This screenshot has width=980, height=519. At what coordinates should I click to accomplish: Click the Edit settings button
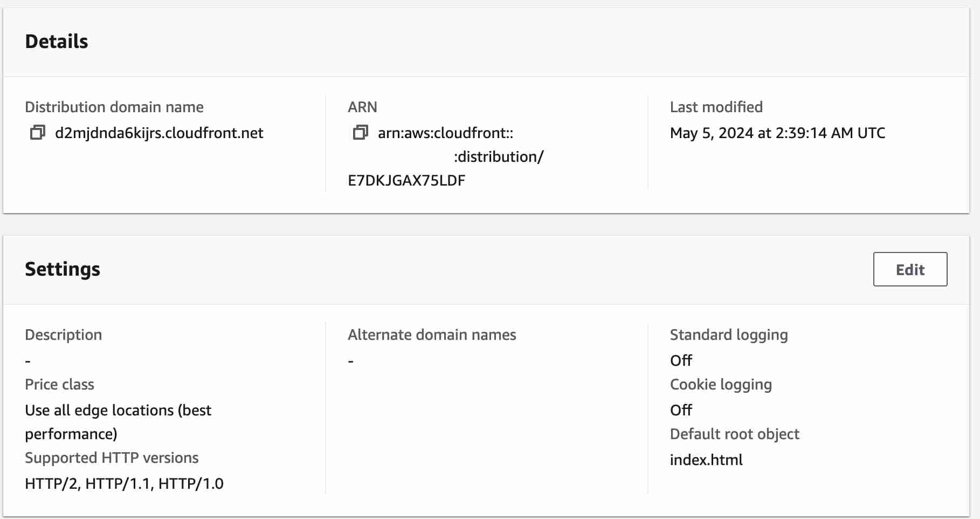tap(909, 269)
